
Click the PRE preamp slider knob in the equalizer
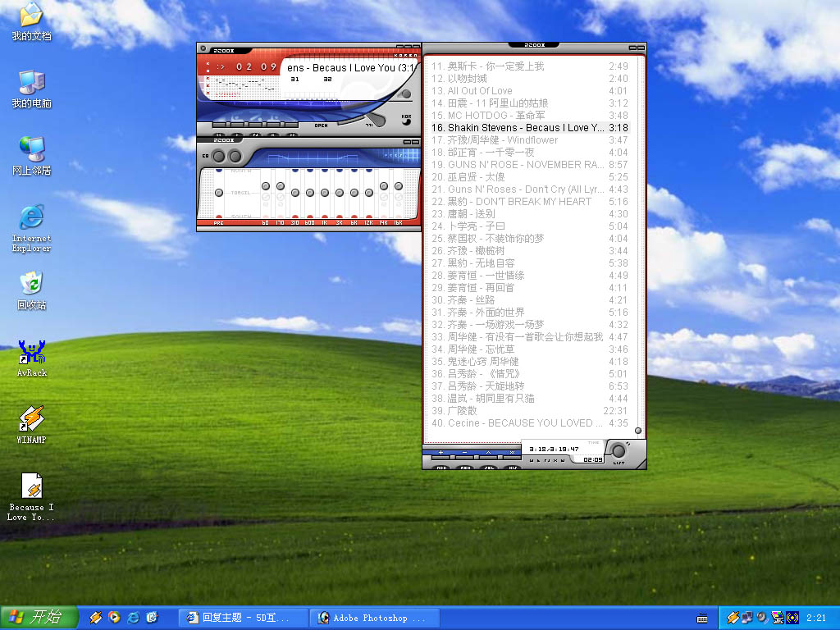(218, 192)
